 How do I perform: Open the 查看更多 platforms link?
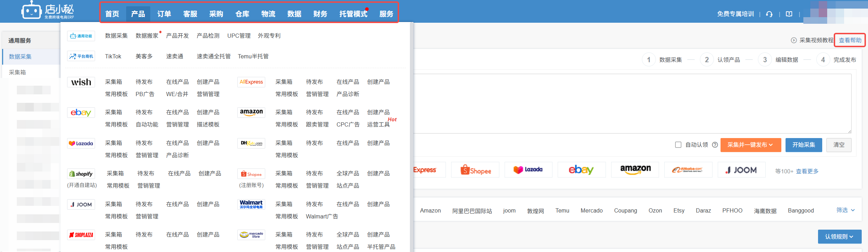[x=807, y=171]
